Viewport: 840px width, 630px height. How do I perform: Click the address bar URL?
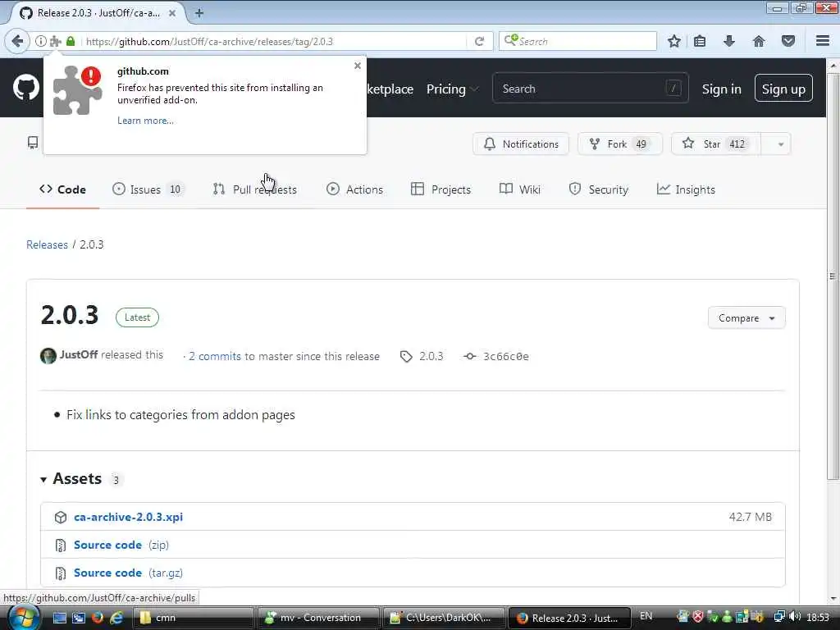[209, 41]
